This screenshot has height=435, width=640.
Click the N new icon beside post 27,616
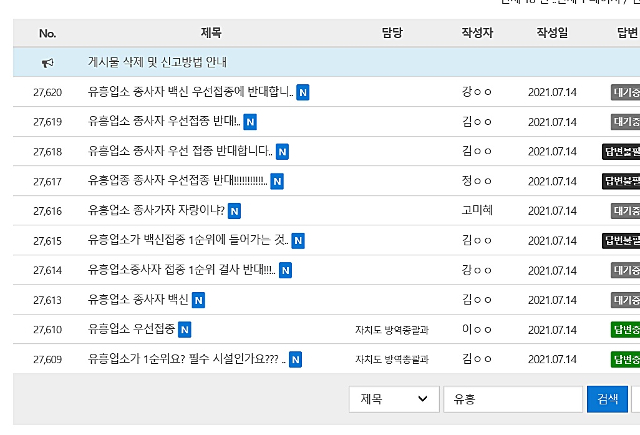[234, 211]
